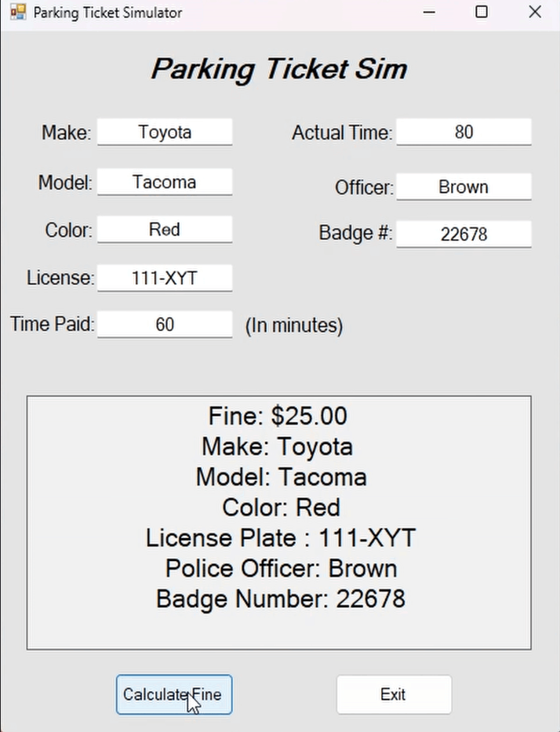560x732 pixels.
Task: Click the Calculate Fine button
Action: tap(174, 694)
